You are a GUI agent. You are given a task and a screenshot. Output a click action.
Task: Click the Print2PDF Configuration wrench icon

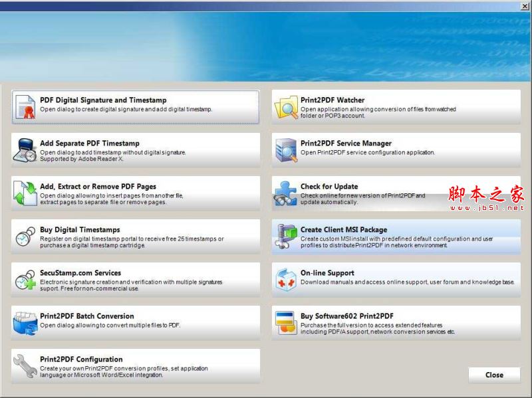point(25,366)
